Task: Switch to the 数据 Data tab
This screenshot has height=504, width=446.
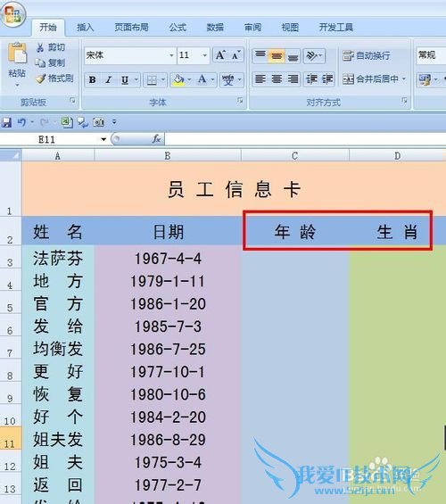Action: point(215,28)
